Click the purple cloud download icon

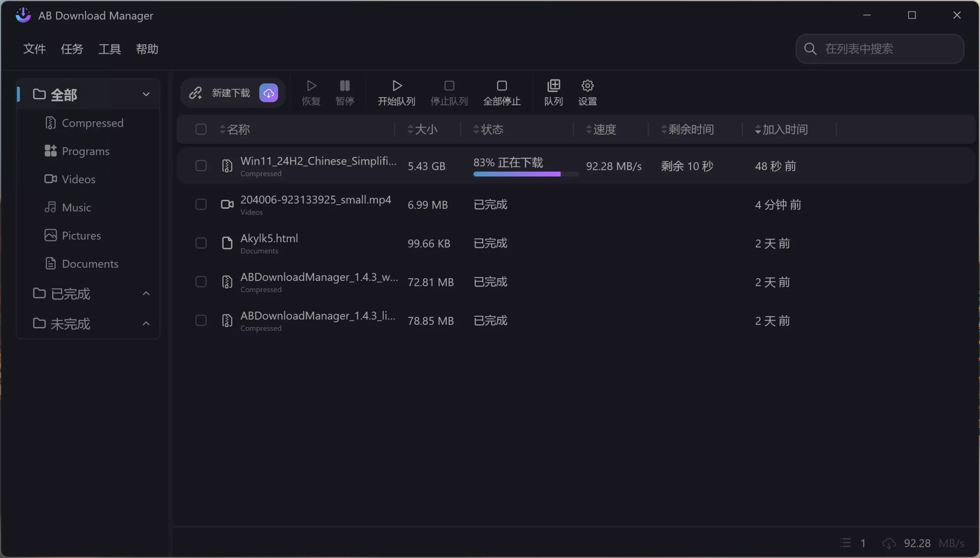pos(268,93)
